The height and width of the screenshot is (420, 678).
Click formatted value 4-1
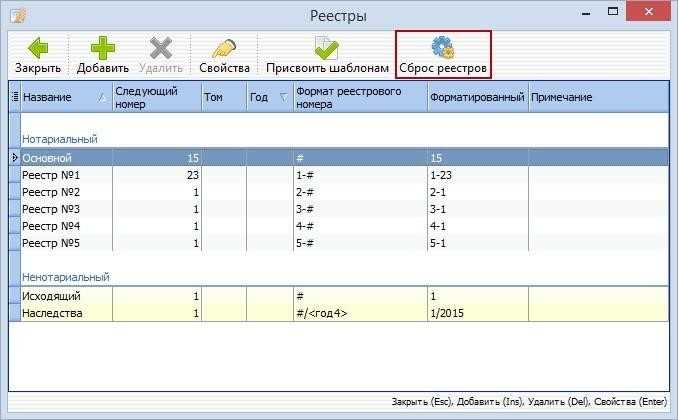pos(438,226)
